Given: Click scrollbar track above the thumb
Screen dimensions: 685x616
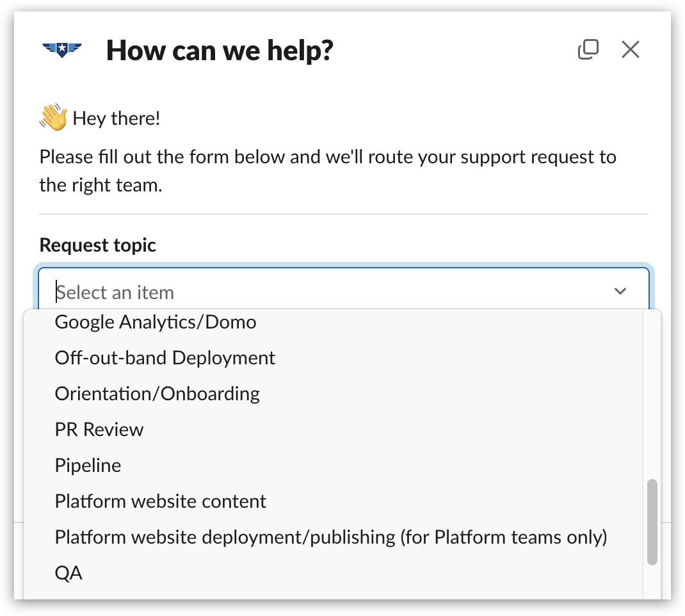Looking at the screenshot, I should (x=652, y=397).
